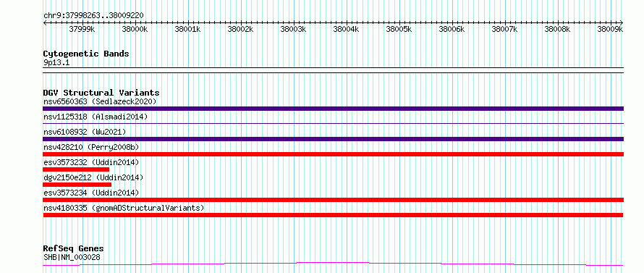Click the 38000k ruler tick label
The width and height of the screenshot is (644, 273).
pos(135,29)
